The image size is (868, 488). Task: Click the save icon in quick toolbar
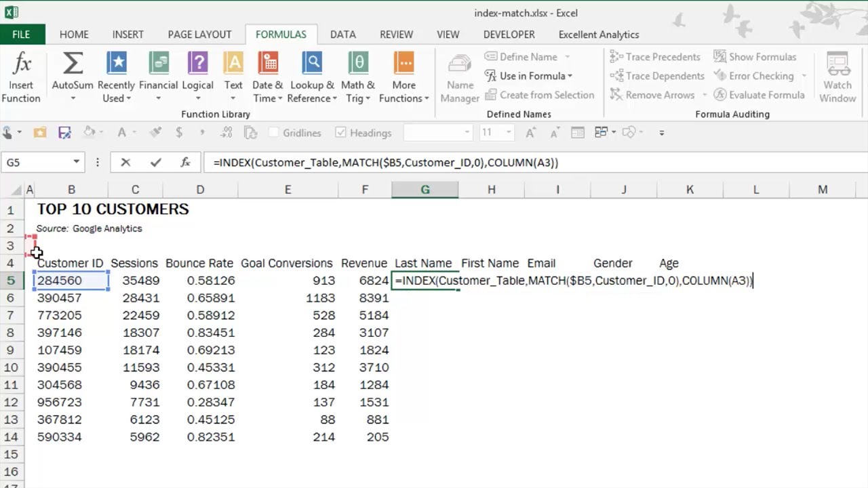coord(65,133)
